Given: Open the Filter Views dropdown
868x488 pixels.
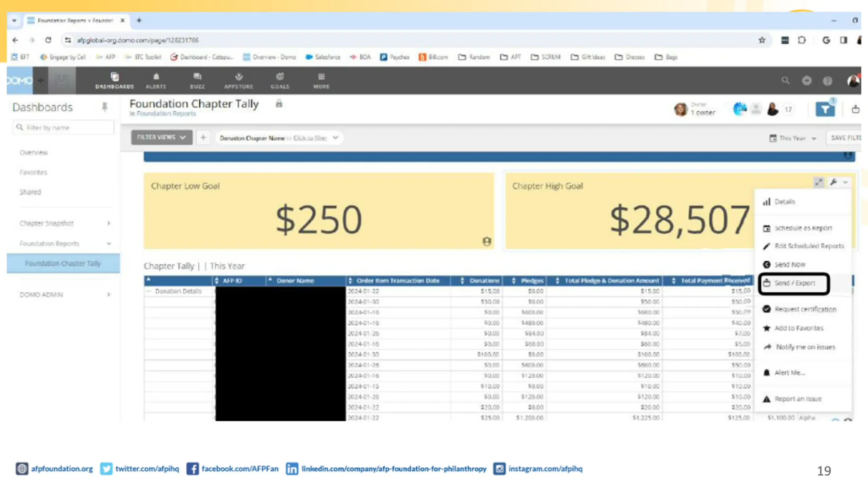Looking at the screenshot, I should (162, 137).
